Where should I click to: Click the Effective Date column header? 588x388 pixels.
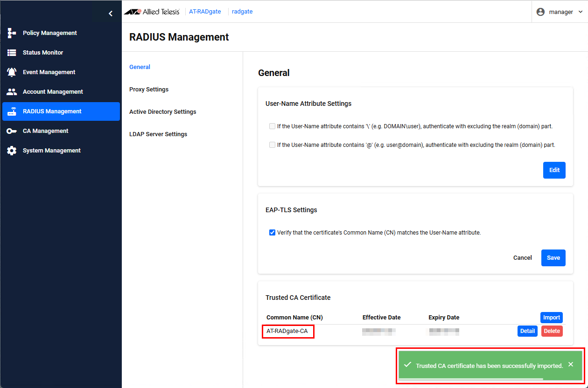pos(381,318)
